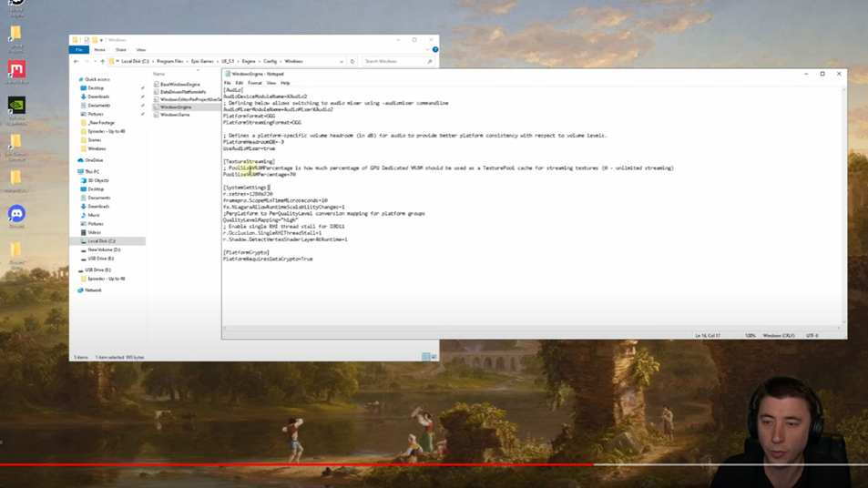
Task: Click the '[SystemSettings]' line in Notepad
Action: [247, 188]
